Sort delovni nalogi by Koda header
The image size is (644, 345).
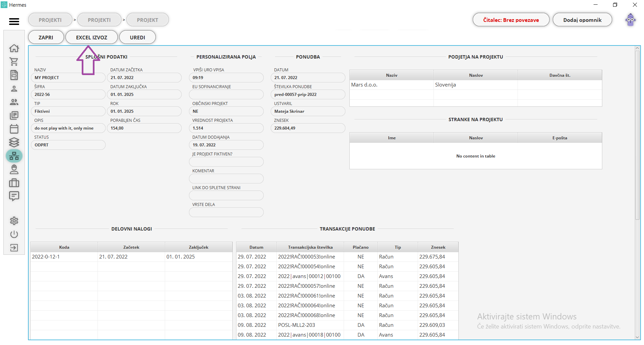[64, 247]
